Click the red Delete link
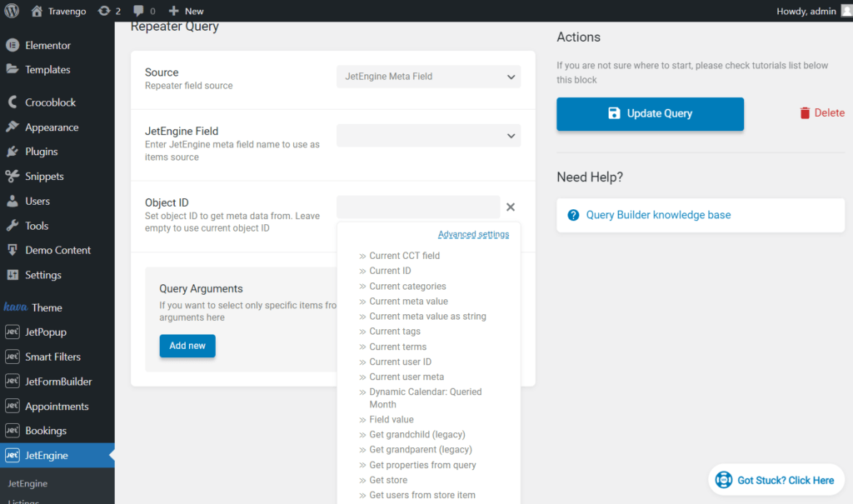853x504 pixels. pos(821,113)
